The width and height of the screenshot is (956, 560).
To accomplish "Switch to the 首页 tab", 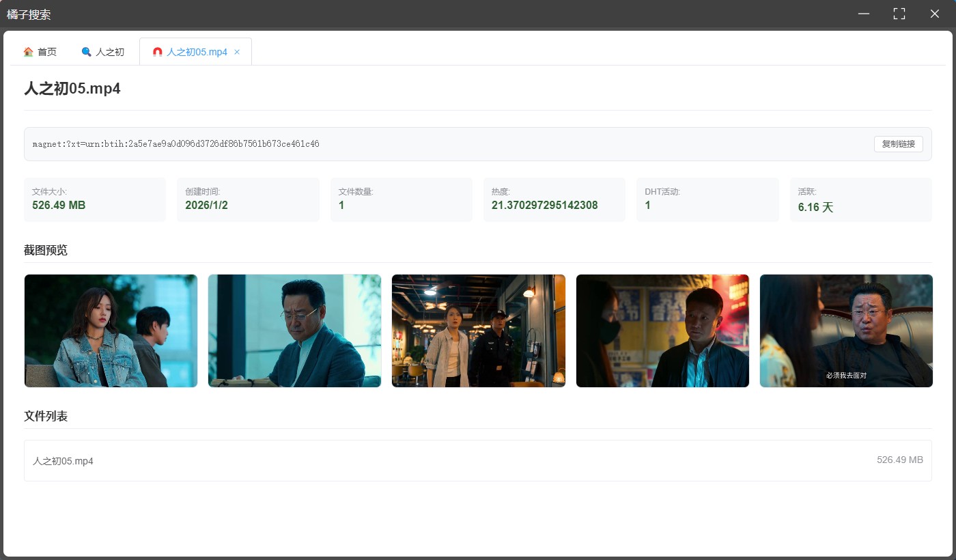I will pyautogui.click(x=40, y=52).
